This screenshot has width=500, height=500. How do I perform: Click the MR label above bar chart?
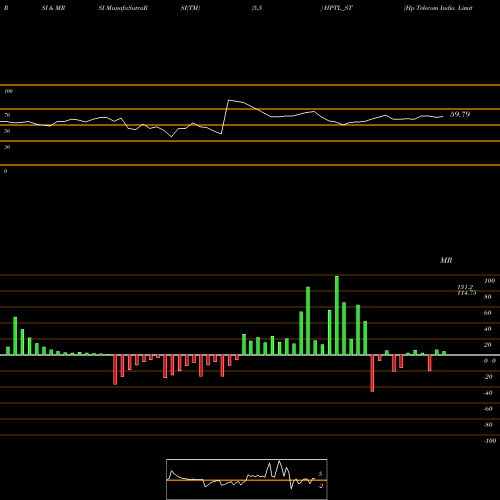pos(446,260)
